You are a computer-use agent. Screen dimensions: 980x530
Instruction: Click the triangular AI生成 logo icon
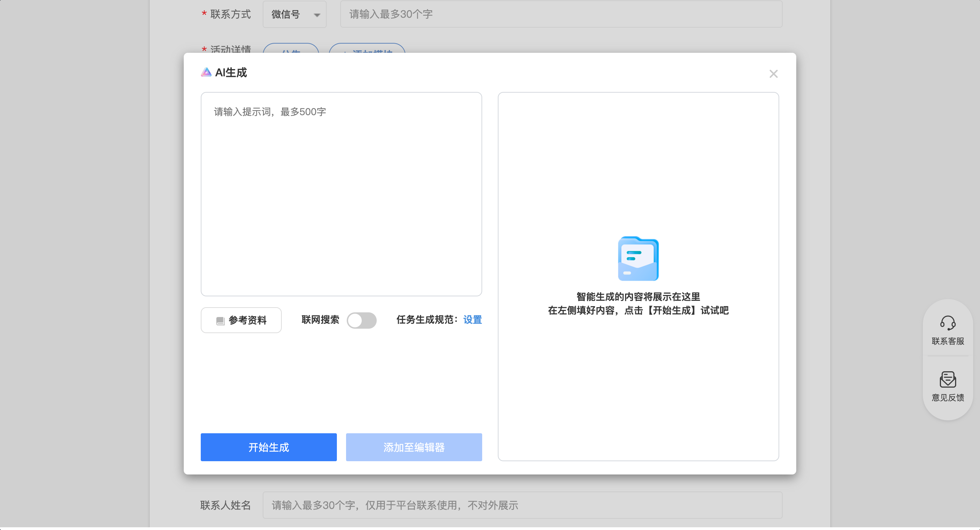206,72
